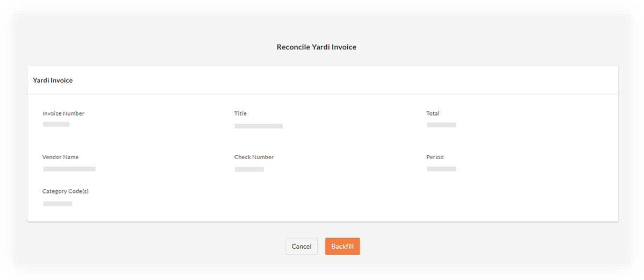
Task: Click the Period label
Action: point(435,157)
